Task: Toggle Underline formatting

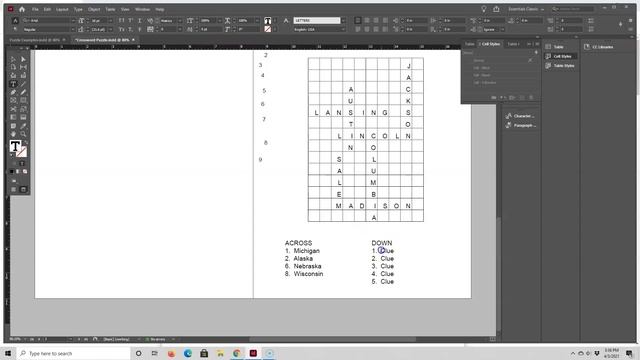Action: coord(140,20)
